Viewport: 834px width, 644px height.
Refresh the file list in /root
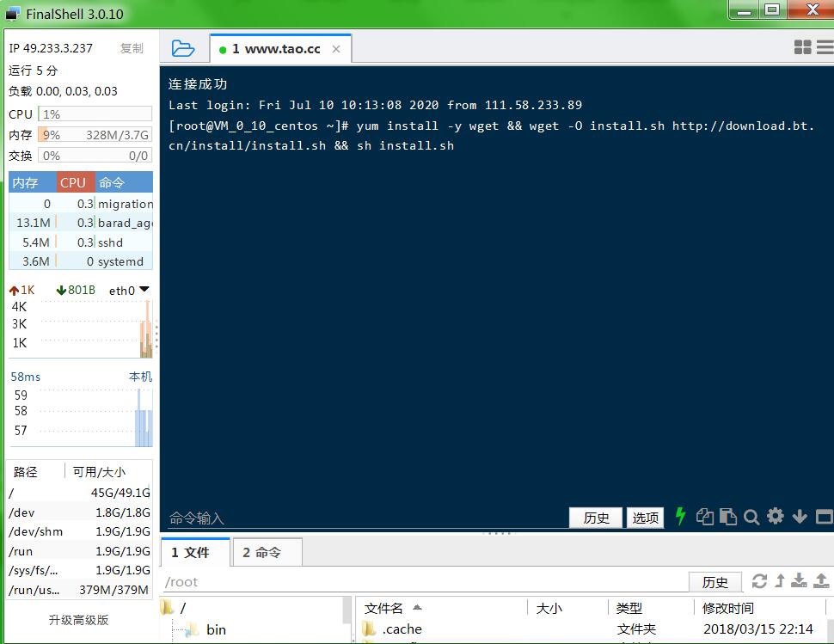click(x=759, y=581)
